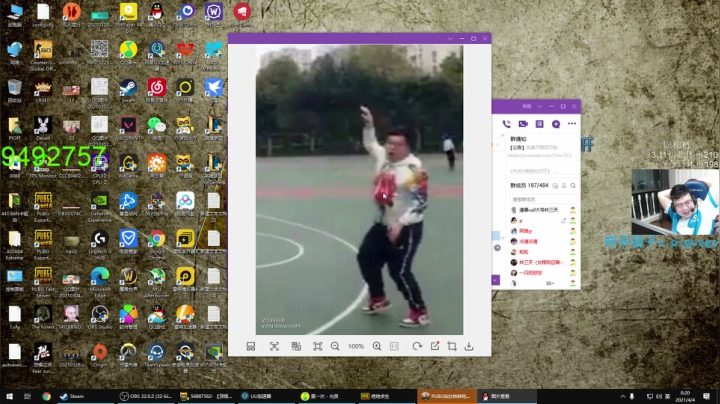720x404 pixels.
Task: Open the title bar dropdown chevron in QQ chat
Action: click(x=540, y=107)
